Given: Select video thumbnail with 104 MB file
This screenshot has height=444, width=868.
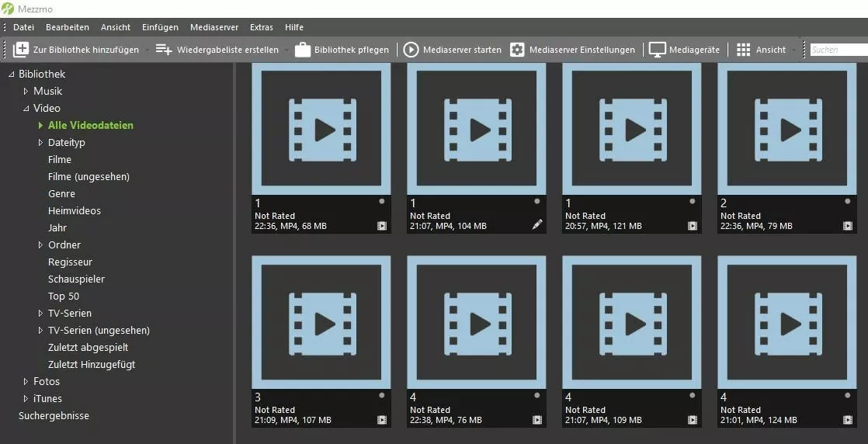Looking at the screenshot, I should click(477, 128).
